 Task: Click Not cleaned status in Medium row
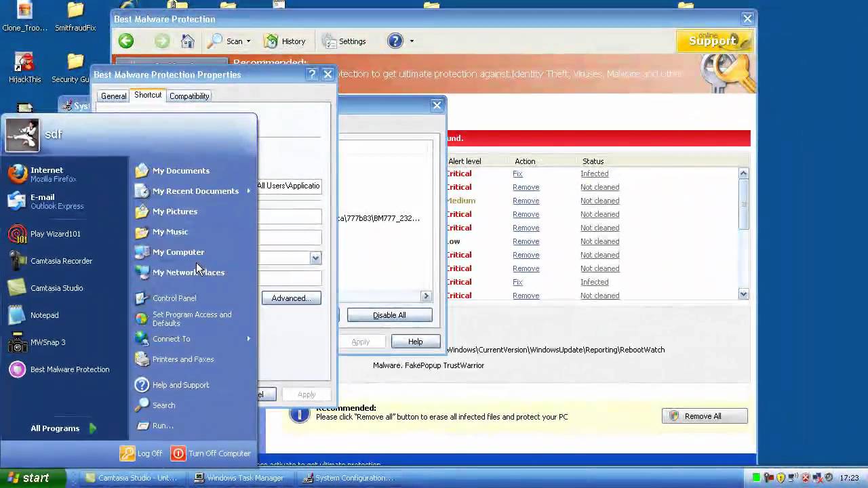click(599, 201)
